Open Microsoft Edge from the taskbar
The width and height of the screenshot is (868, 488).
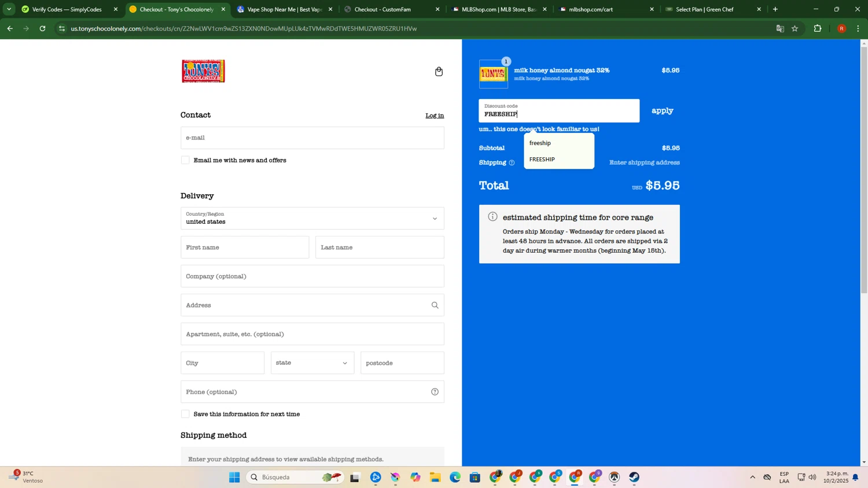455,477
